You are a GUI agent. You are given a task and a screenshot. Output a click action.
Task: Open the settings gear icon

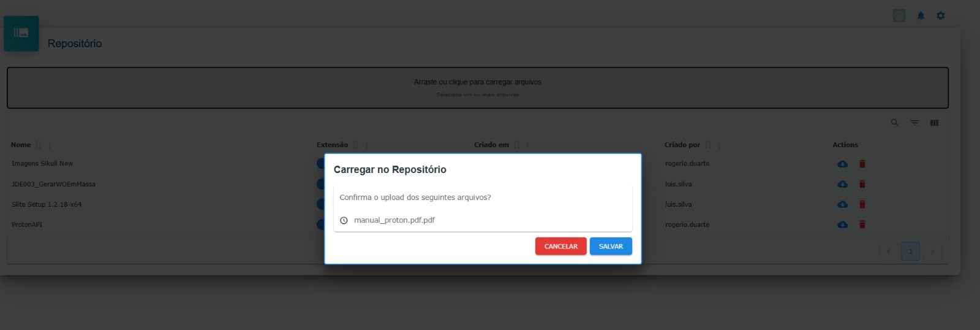click(941, 16)
